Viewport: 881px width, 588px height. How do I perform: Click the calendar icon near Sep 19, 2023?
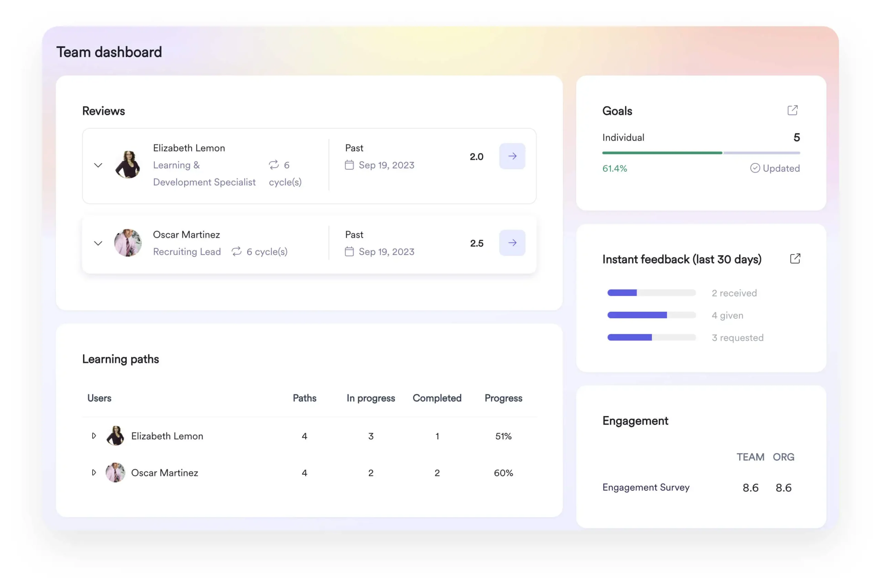[349, 165]
